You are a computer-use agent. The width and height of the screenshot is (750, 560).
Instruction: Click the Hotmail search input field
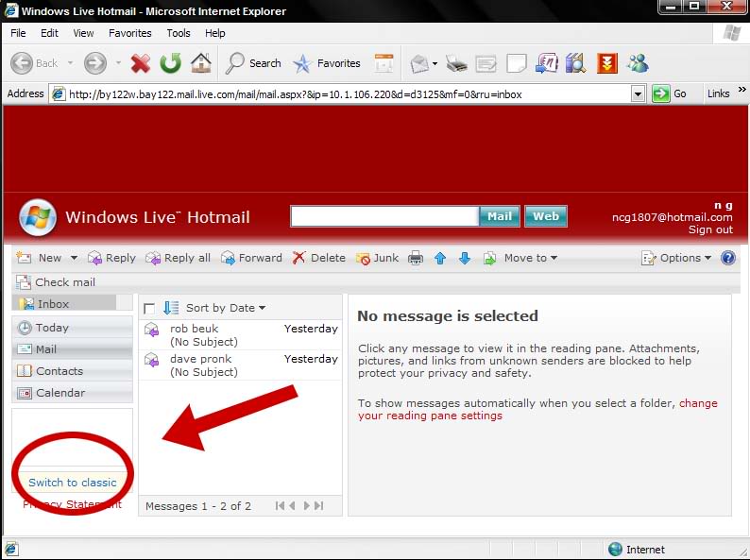[x=384, y=216]
